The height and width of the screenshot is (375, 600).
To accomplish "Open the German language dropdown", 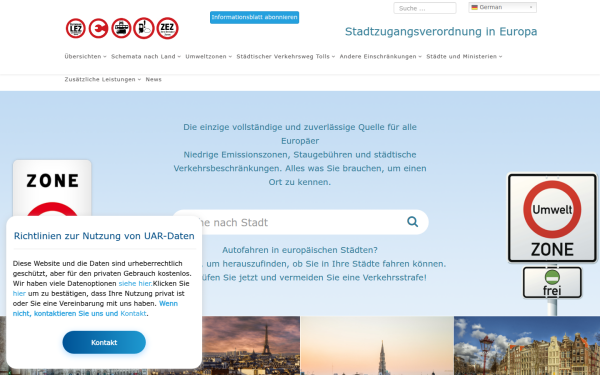I will [x=502, y=7].
